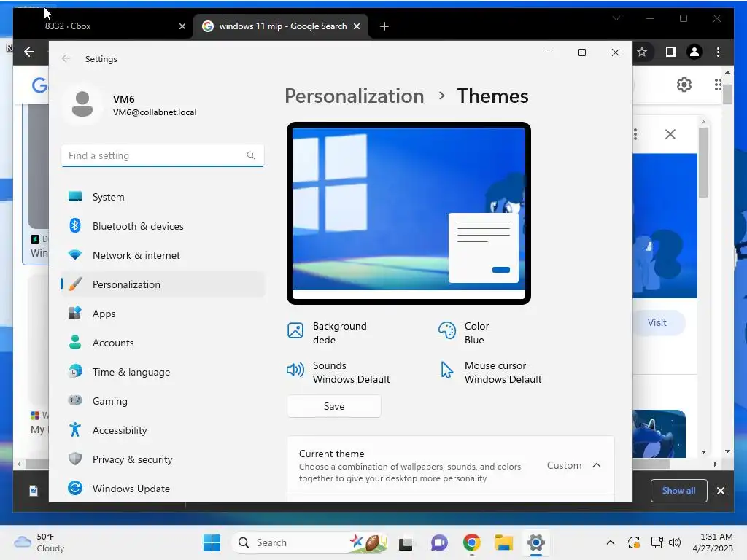The image size is (747, 560).
Task: Click the search magnifier in Find a setting
Action: pyautogui.click(x=251, y=155)
